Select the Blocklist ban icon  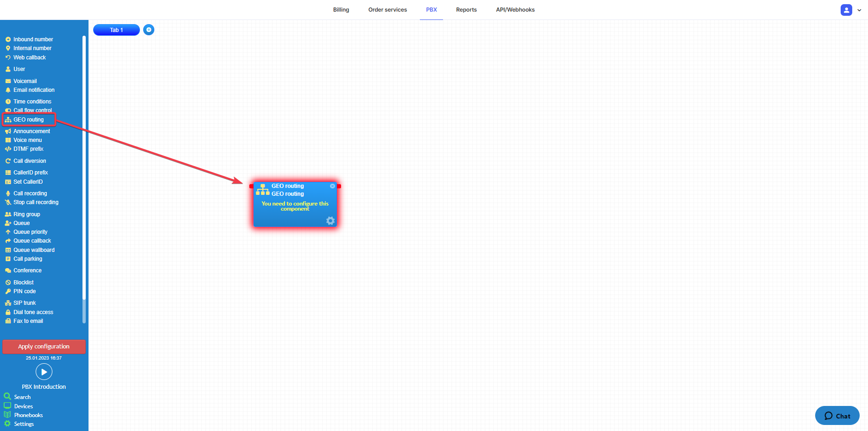tap(8, 283)
